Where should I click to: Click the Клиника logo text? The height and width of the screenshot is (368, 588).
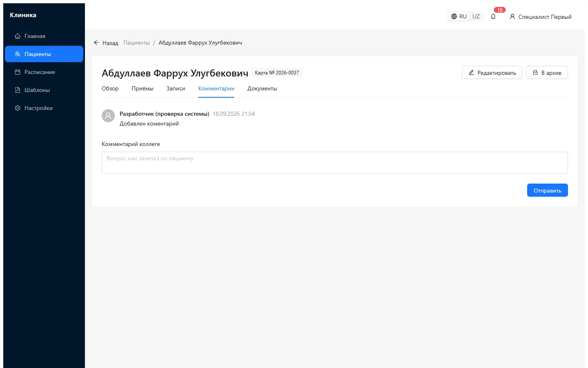23,15
